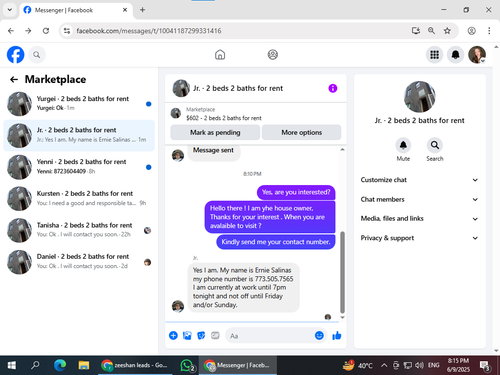This screenshot has width=500, height=375.
Task: Go back from Marketplace with arrow
Action: 14,79
